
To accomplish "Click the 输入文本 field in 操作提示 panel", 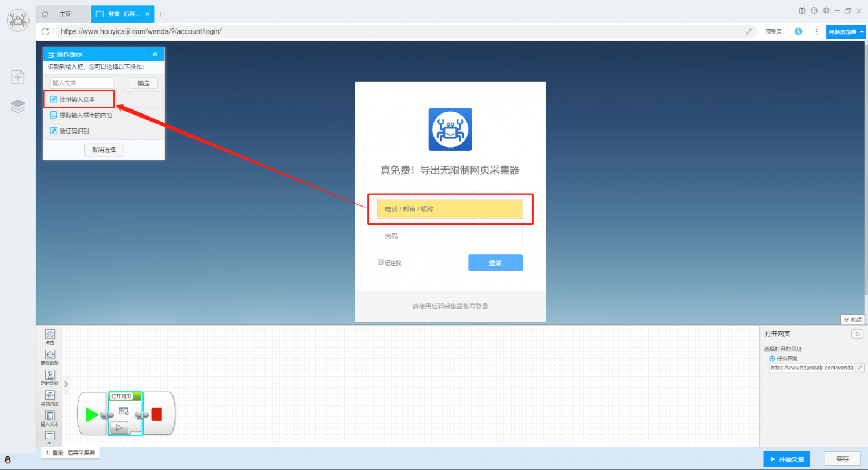I will click(82, 83).
